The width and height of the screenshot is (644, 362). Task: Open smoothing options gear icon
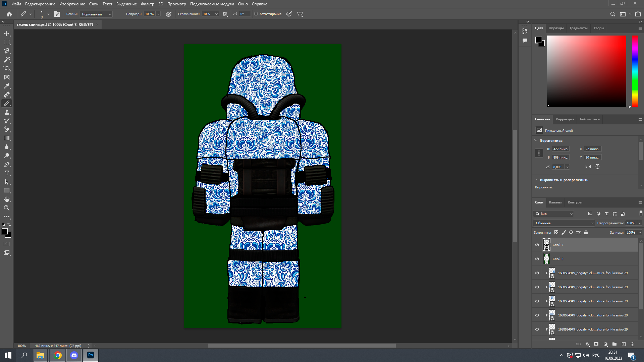(x=225, y=14)
